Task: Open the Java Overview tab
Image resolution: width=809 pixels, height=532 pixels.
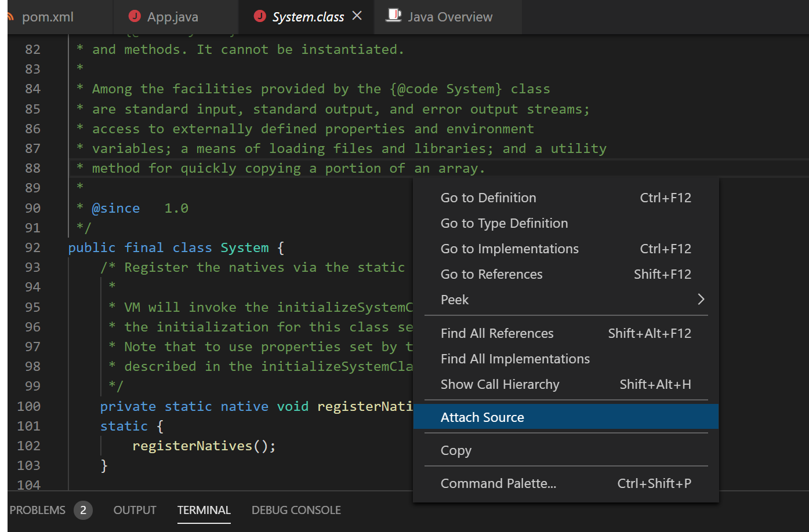Action: click(450, 17)
